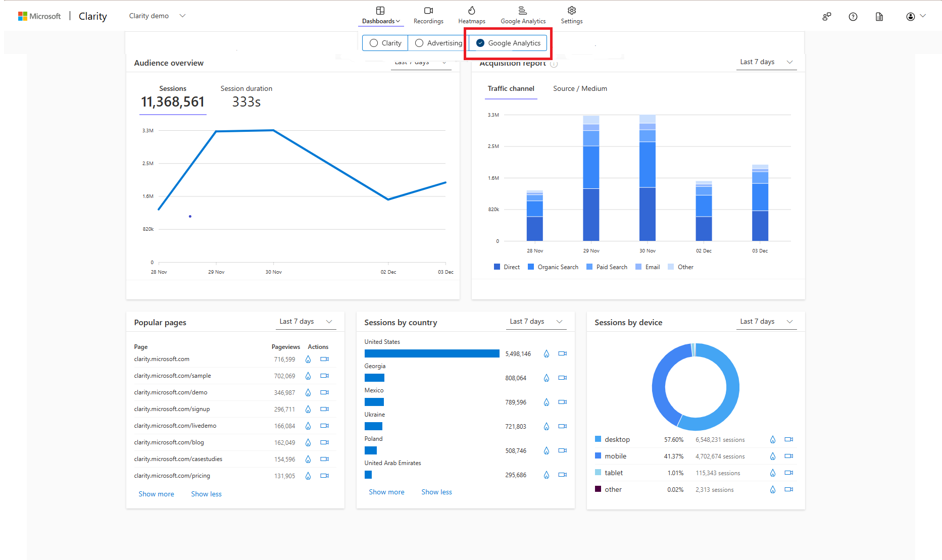
Task: Click Show more in Sessions by country
Action: tap(386, 492)
